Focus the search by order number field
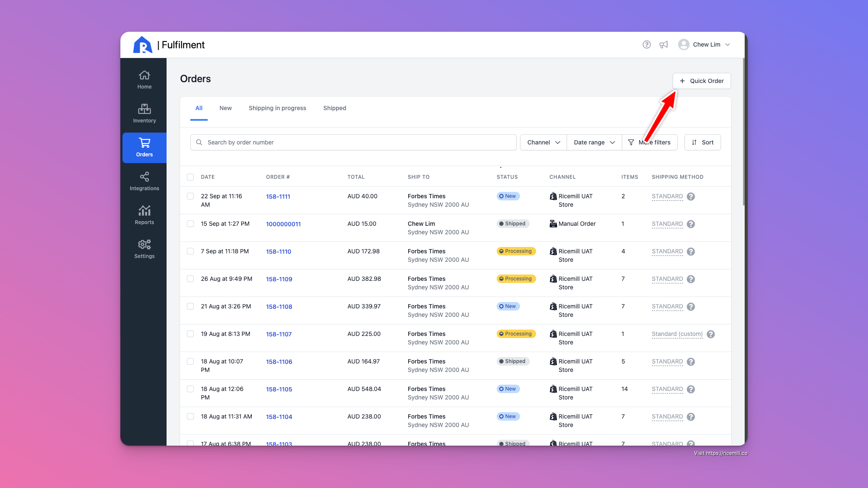This screenshot has width=868, height=488. (x=353, y=142)
